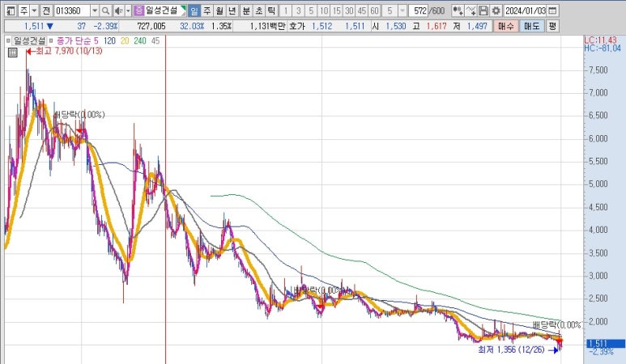Select the 60 interval button
The width and height of the screenshot is (626, 364).
[374, 11]
